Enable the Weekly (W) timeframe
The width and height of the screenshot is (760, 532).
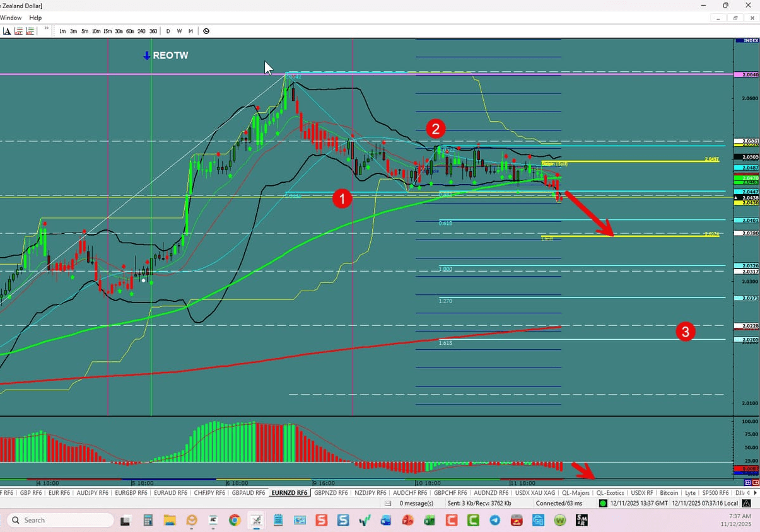(178, 30)
